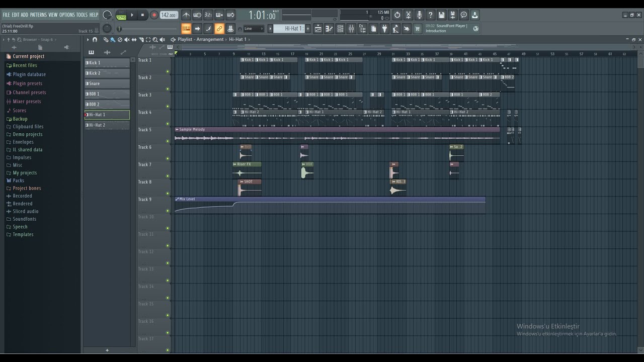Image resolution: width=644 pixels, height=362 pixels.
Task: Select the Playback speaker tool in Playlist
Action: pos(163,39)
